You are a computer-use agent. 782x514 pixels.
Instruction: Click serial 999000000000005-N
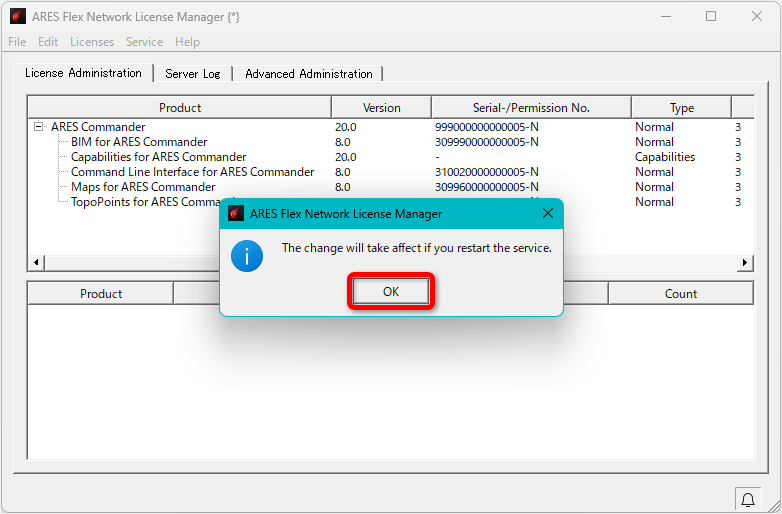(486, 127)
